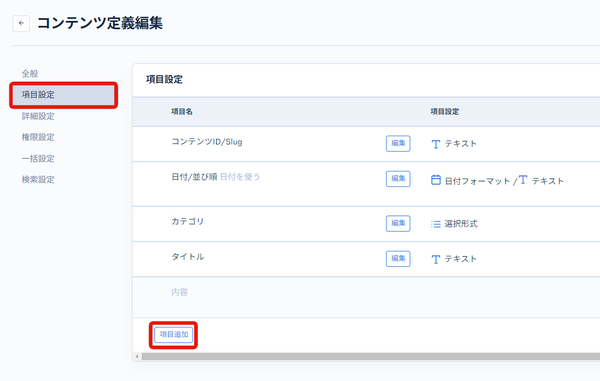
Task: Click the 内容 row label
Action: [x=179, y=292]
